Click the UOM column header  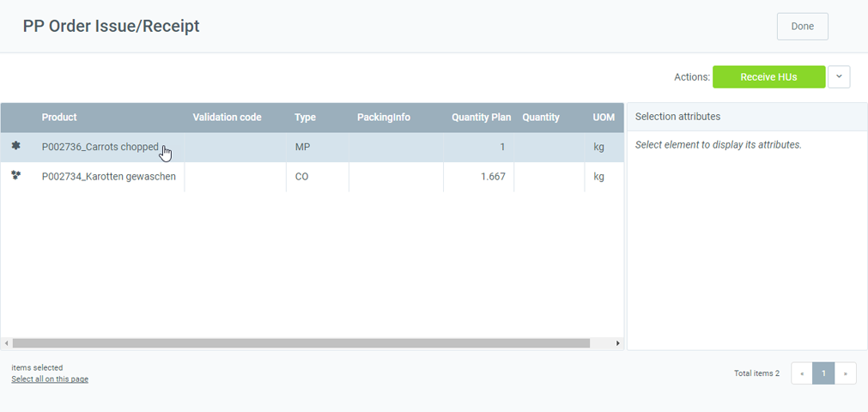[x=604, y=118]
